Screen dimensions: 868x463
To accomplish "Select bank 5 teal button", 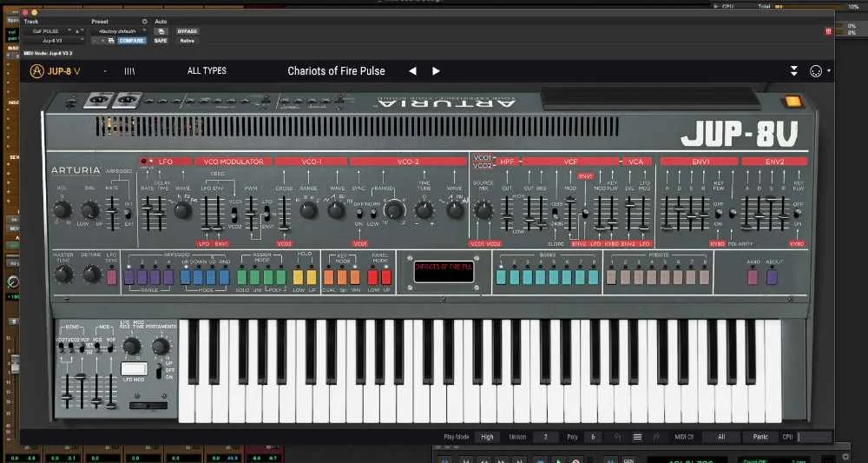I will point(554,277).
